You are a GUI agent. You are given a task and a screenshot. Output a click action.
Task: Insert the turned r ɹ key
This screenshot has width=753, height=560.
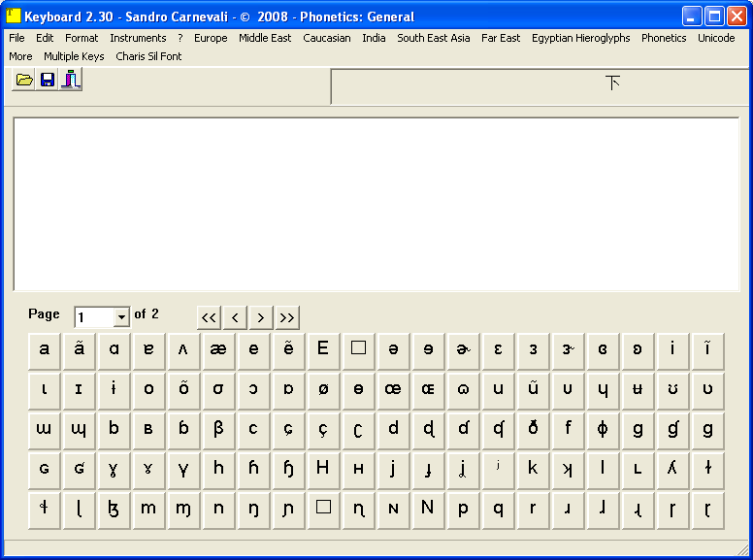[568, 511]
